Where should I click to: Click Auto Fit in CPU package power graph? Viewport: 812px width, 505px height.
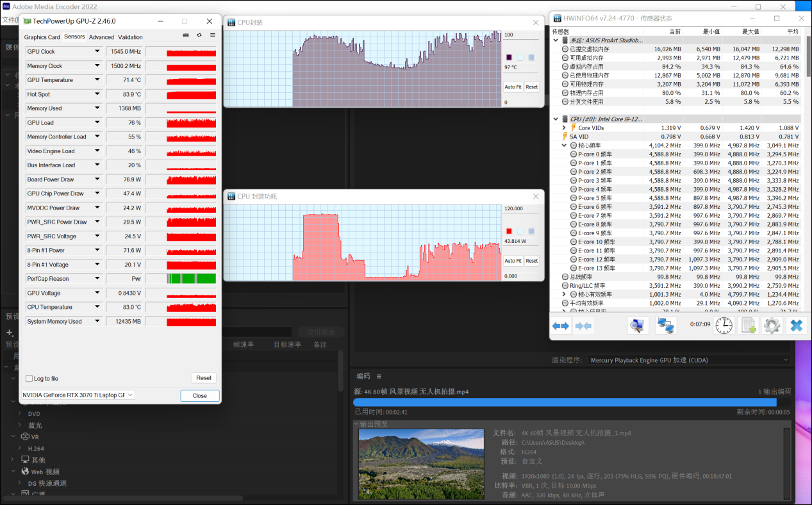513,261
